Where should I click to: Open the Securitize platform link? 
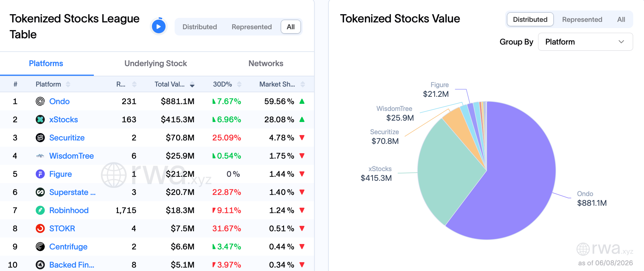[x=67, y=138]
